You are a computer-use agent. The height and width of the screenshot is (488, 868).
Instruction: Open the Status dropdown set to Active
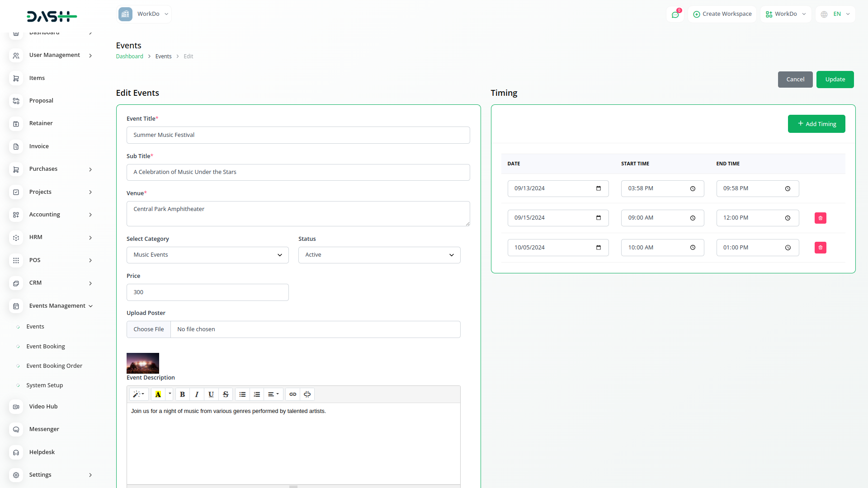(379, 255)
